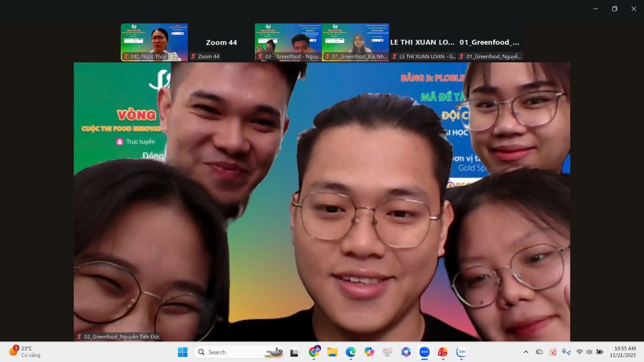Image resolution: width=644 pixels, height=362 pixels.
Task: Open the Windows Start menu
Action: [182, 352]
